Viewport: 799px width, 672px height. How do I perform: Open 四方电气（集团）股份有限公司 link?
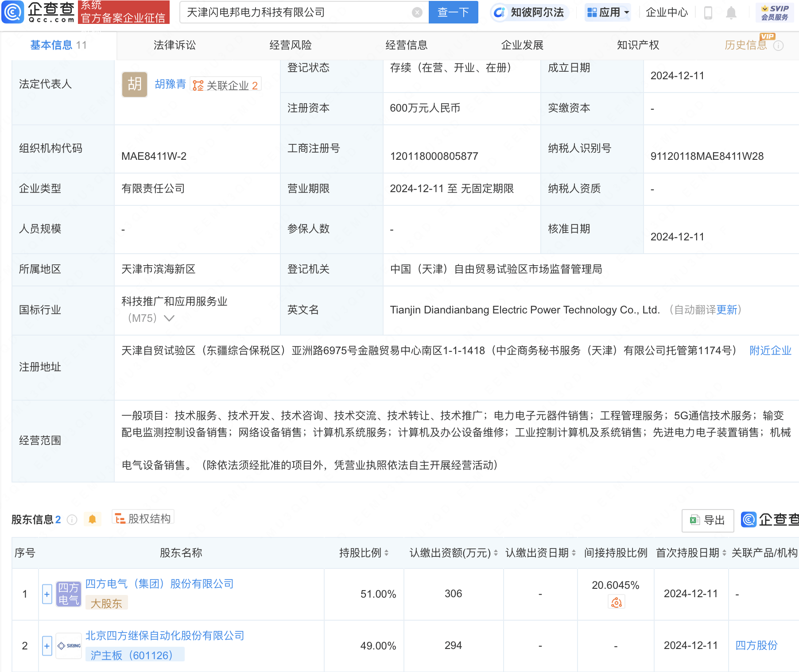click(x=159, y=584)
